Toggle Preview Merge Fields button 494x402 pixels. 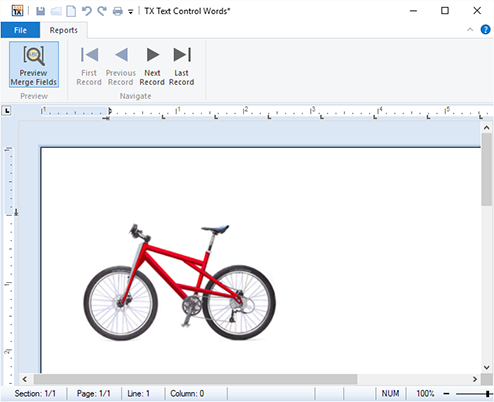point(34,64)
